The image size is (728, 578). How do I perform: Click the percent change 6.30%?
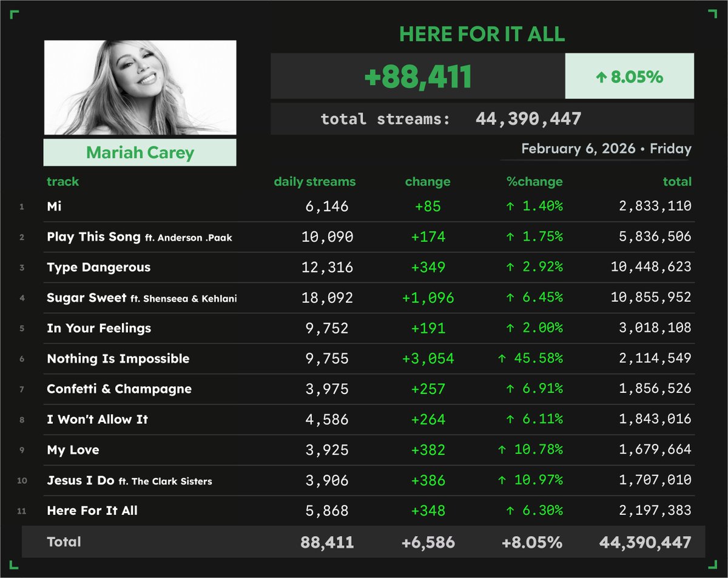pos(534,510)
